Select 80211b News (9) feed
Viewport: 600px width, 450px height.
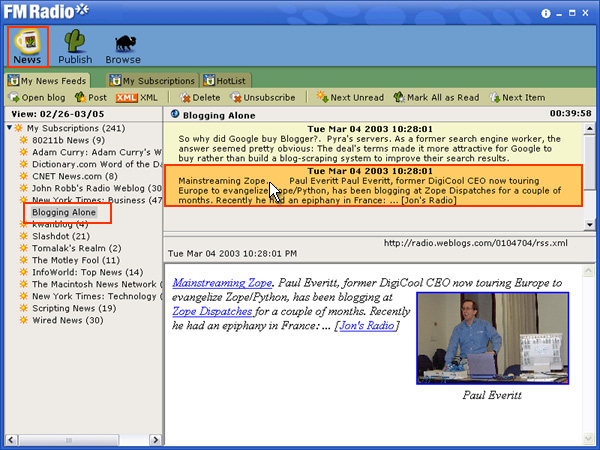(68, 140)
